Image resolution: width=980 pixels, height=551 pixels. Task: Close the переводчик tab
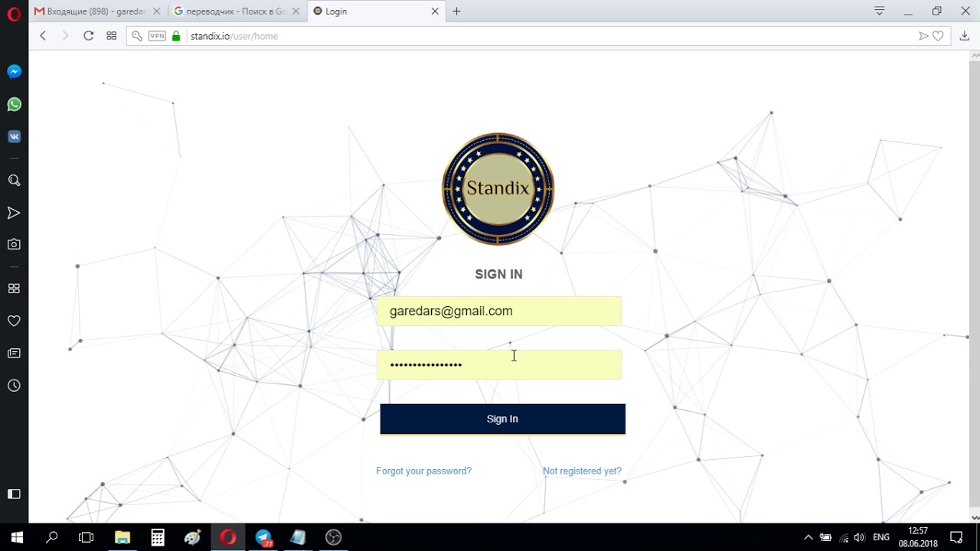click(296, 11)
